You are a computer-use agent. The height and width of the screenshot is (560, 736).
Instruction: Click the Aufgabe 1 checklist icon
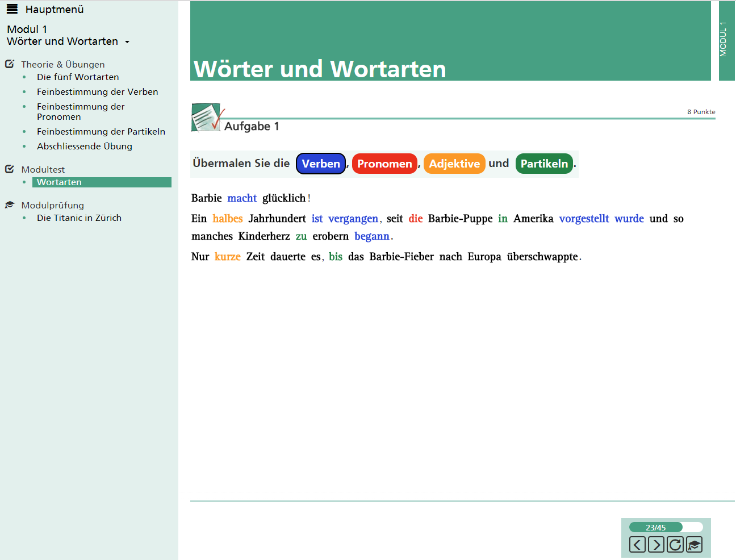(x=207, y=118)
